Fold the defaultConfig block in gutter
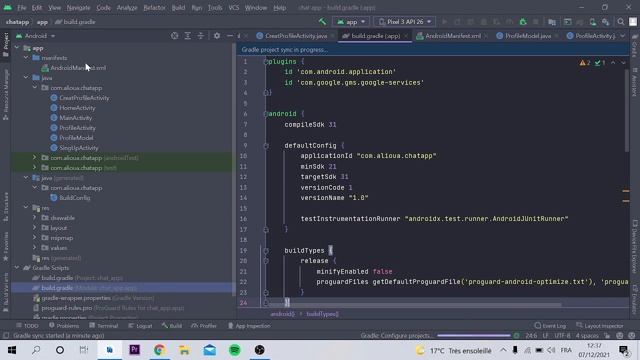Screen dimensions: 640x360 [x=266, y=145]
